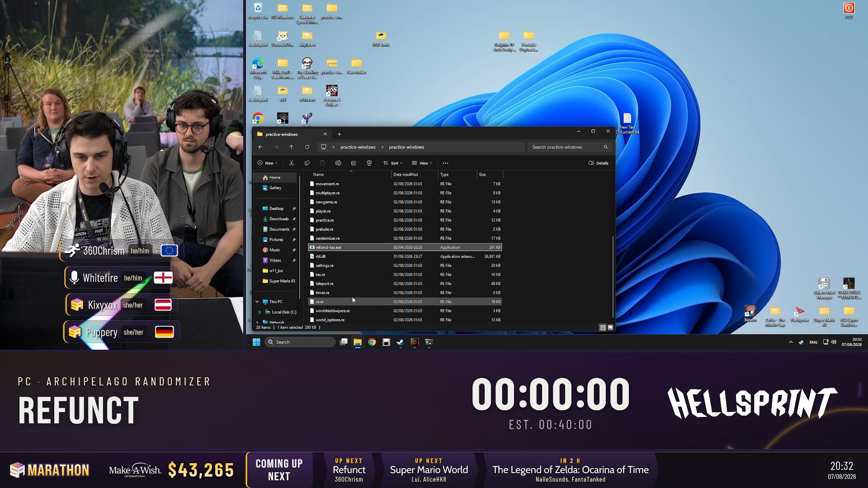Image resolution: width=868 pixels, height=488 pixels.
Task: Select rtil.dll in file list
Action: (x=405, y=257)
